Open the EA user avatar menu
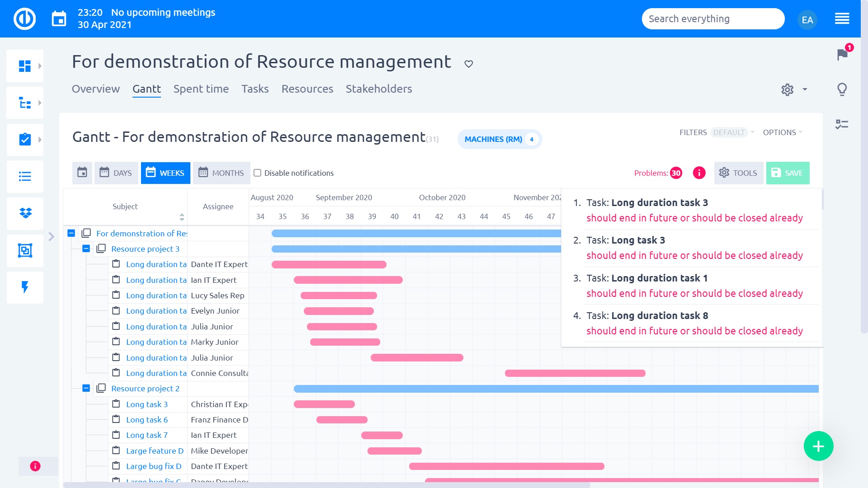This screenshot has height=488, width=868. (807, 19)
